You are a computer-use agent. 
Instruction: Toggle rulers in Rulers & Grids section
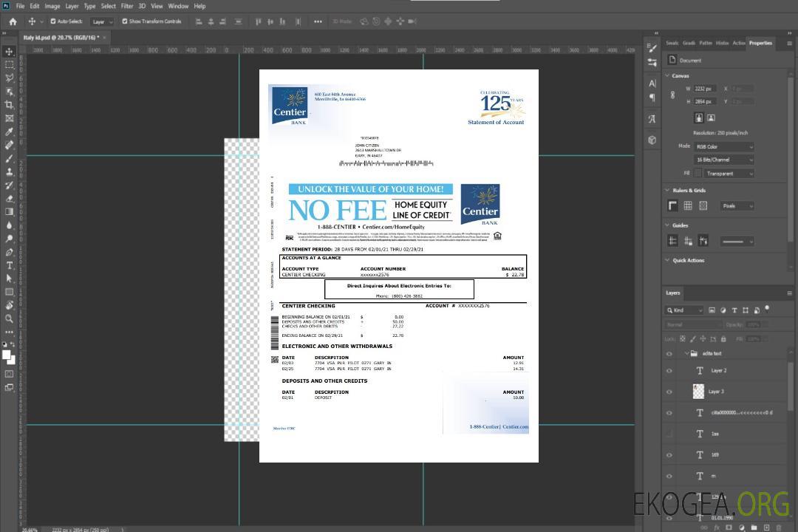[x=673, y=205]
